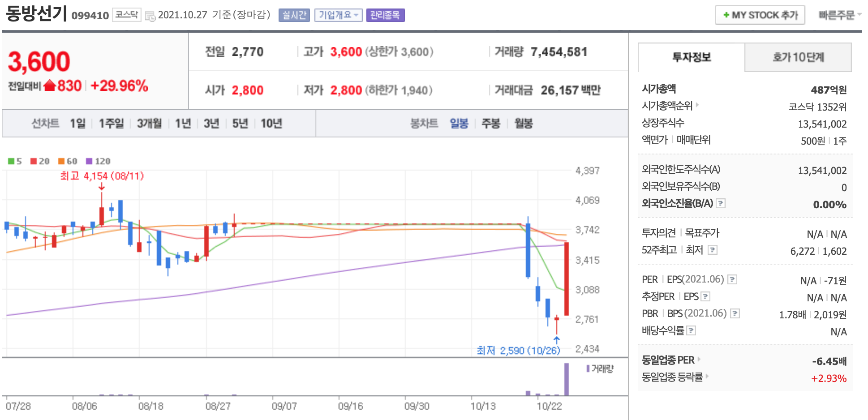Open the 빠른주문 dropdown
Viewport: 868px width, 420px height.
click(x=839, y=15)
